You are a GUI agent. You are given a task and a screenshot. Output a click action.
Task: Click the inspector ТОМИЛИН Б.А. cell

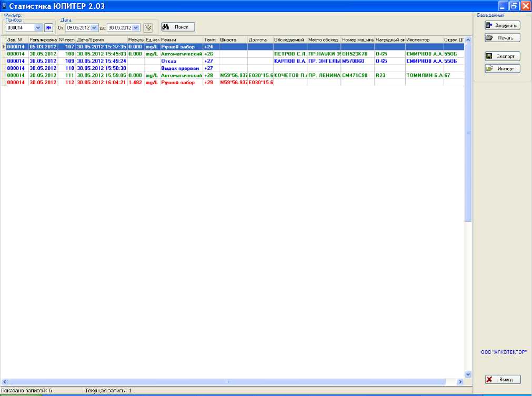click(x=424, y=75)
